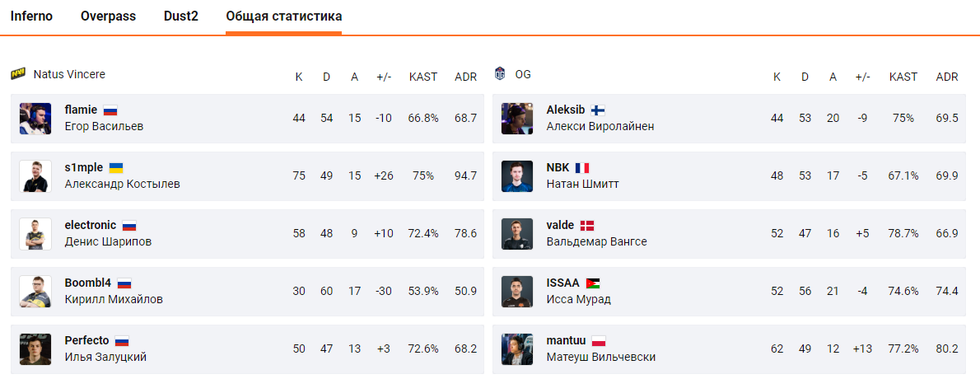Switch to the Inferno map tab
This screenshot has width=980, height=379.
coord(31,16)
